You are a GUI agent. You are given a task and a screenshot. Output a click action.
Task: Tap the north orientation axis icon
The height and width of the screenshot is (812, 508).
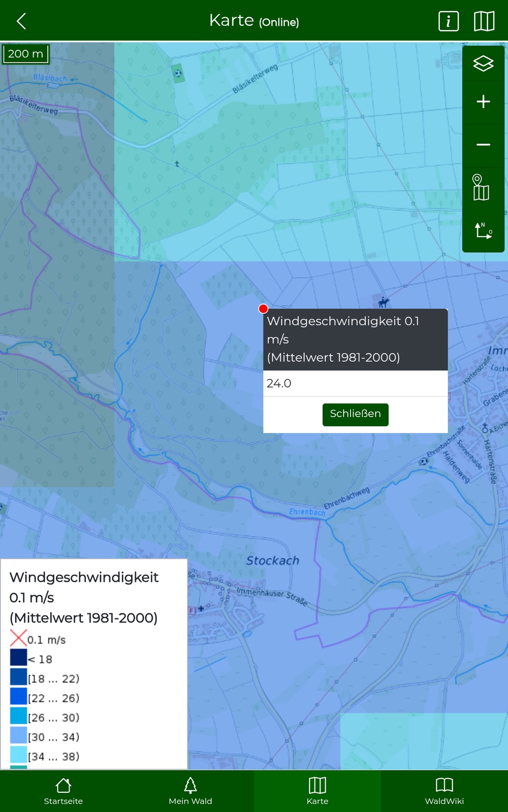[483, 230]
